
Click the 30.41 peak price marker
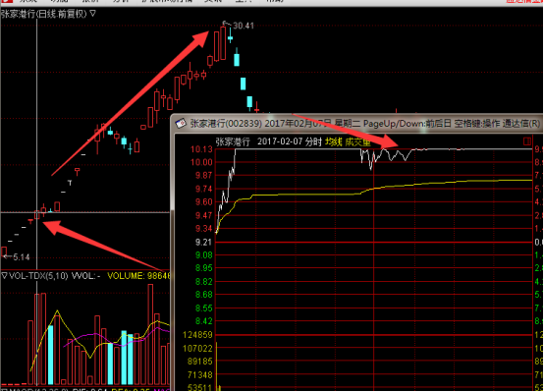244,26
